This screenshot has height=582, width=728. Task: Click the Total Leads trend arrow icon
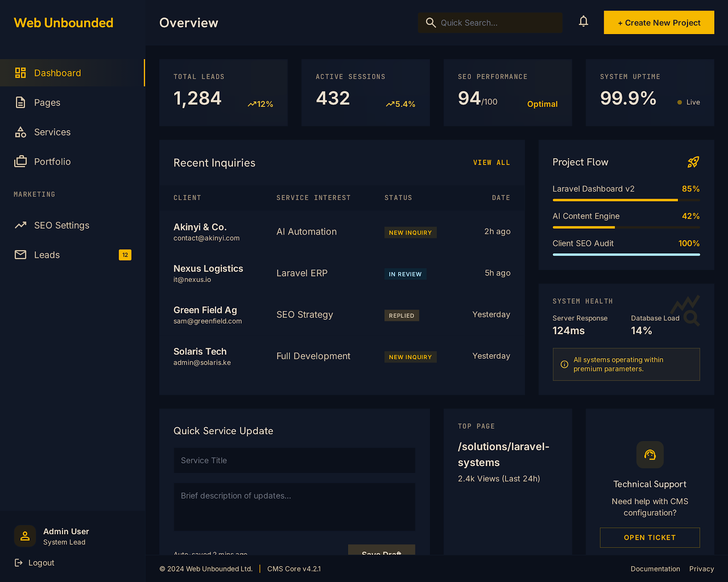tap(252, 105)
